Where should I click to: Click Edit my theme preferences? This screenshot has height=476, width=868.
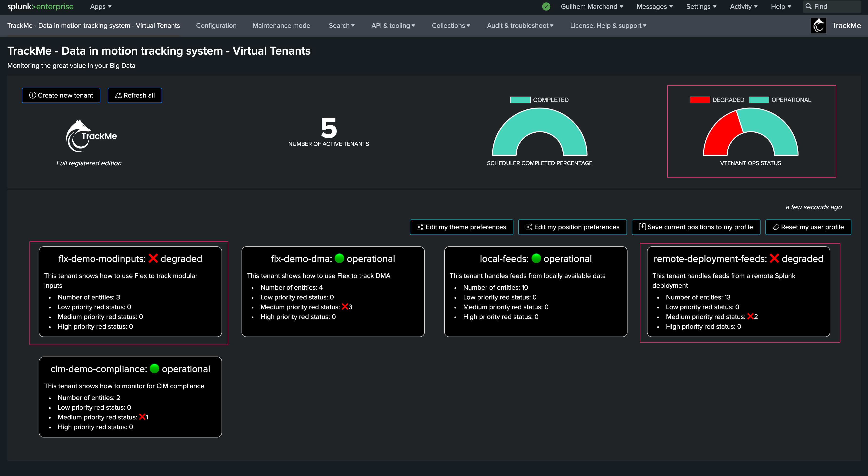pos(461,227)
